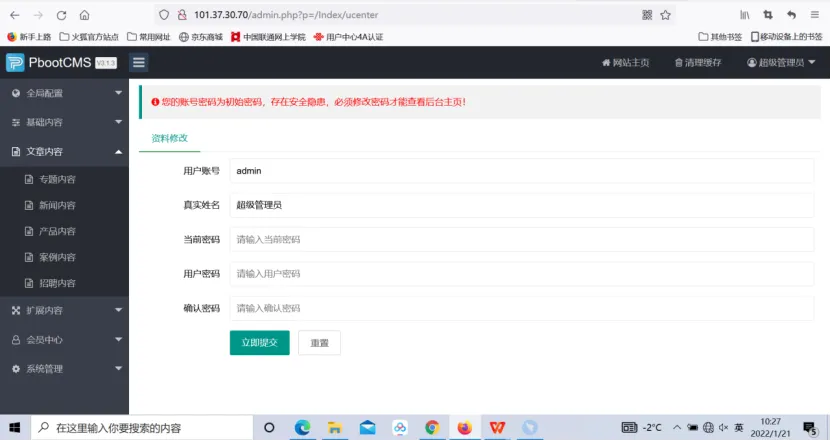831x441 pixels.
Task: Click the Cortana circle taskbar icon
Action: tap(269, 427)
